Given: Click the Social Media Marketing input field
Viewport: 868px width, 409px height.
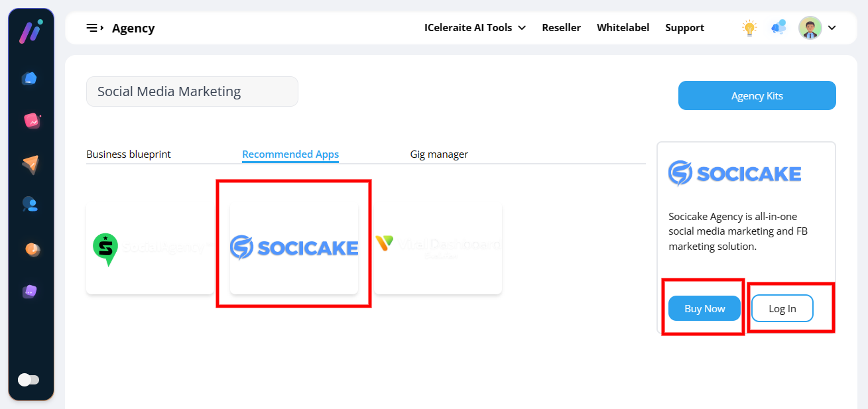Looking at the screenshot, I should [x=192, y=91].
